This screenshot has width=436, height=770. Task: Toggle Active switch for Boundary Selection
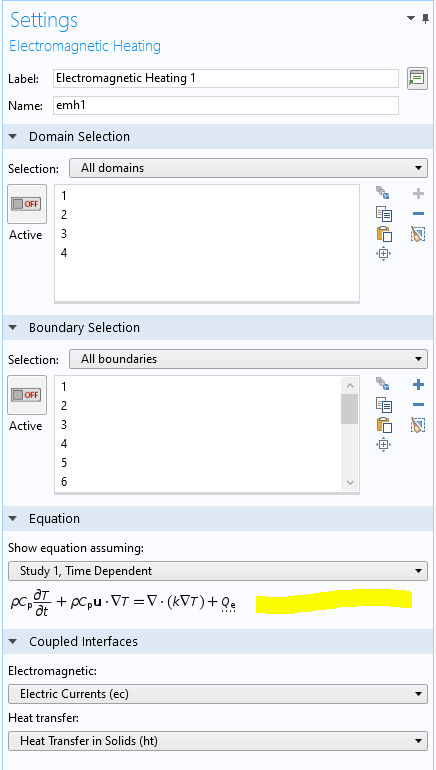pos(27,395)
